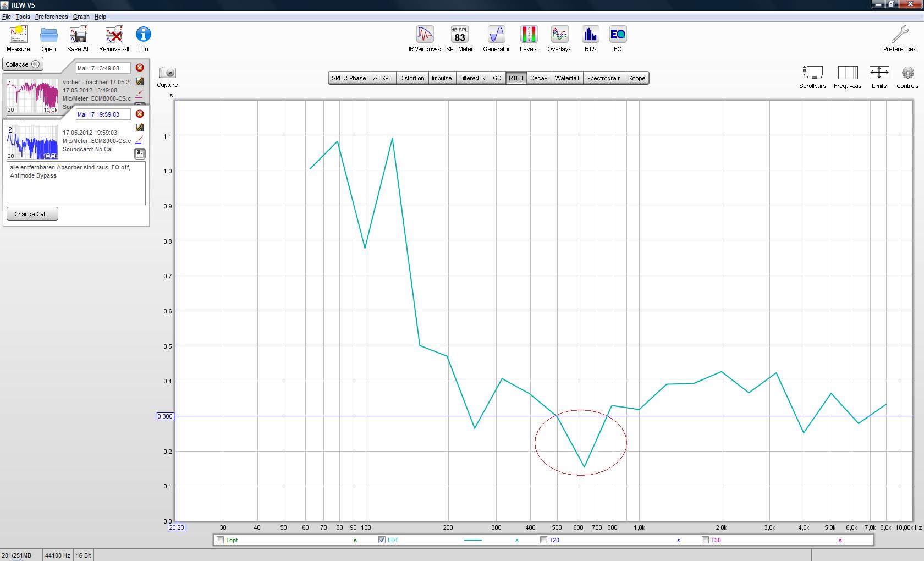Viewport: 924px width, 561px height.
Task: Open the Preferences menu
Action: (52, 16)
